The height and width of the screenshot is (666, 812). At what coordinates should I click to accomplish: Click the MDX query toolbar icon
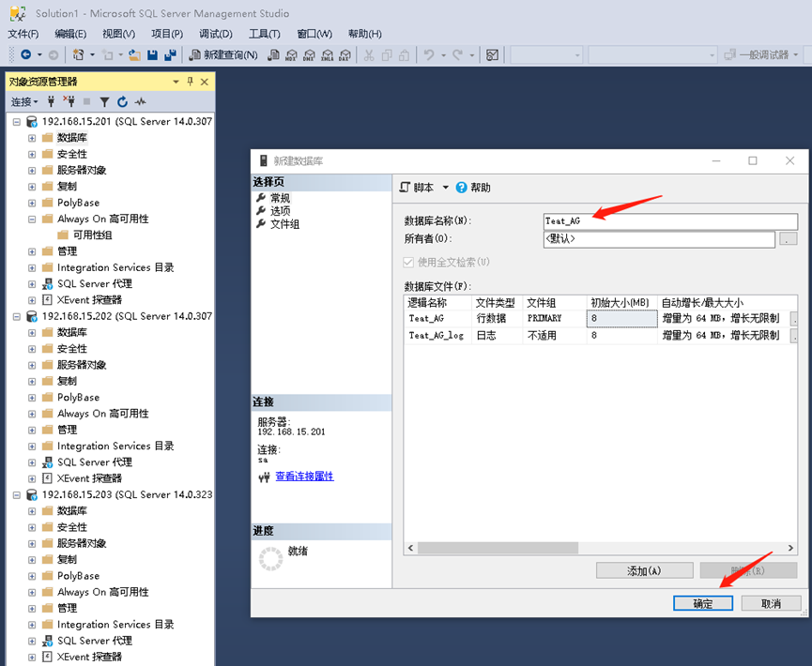(x=292, y=54)
